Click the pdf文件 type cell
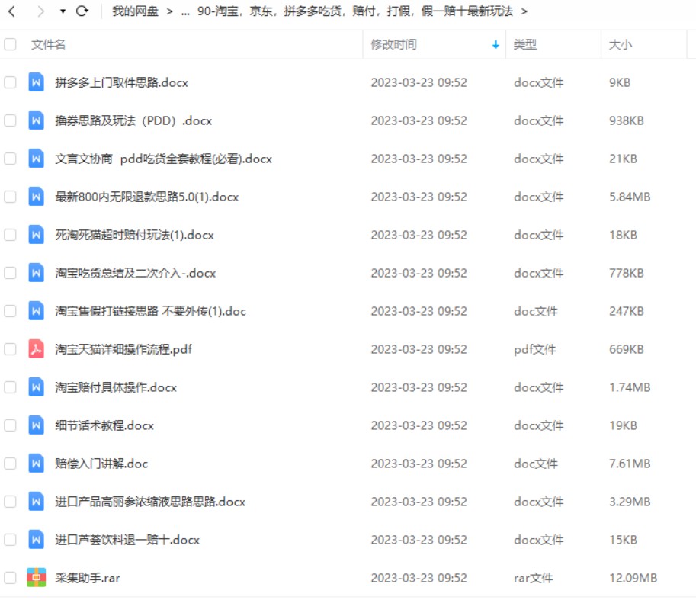Image resolution: width=696 pixels, height=616 pixels. tap(534, 349)
